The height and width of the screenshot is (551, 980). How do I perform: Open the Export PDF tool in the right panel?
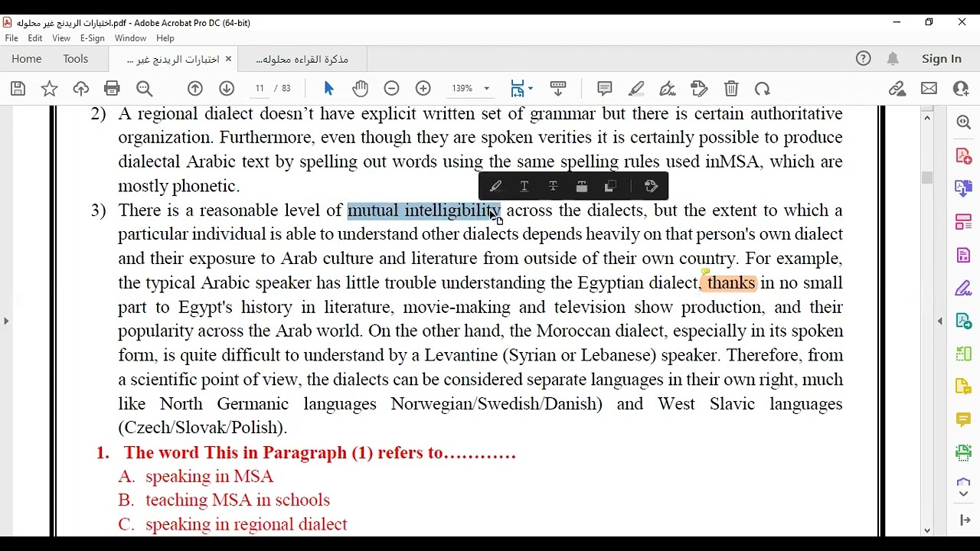click(x=963, y=188)
